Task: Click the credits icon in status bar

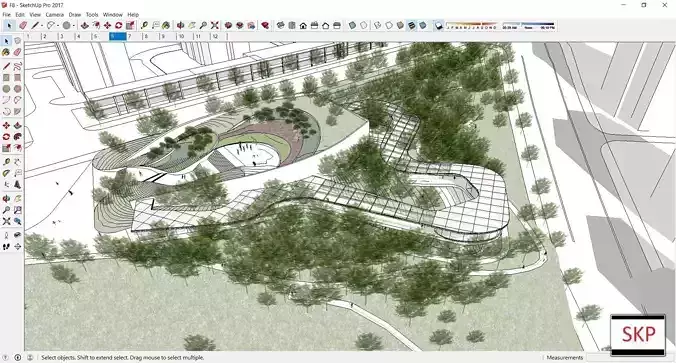Action: [x=18, y=357]
